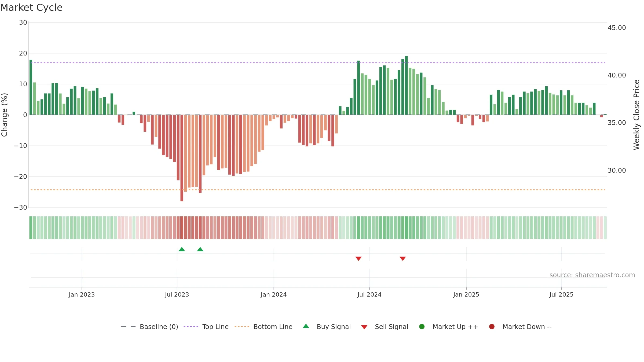Click the 30.00 price axis tick
Image resolution: width=644 pixels, height=362 pixels.
click(617, 170)
